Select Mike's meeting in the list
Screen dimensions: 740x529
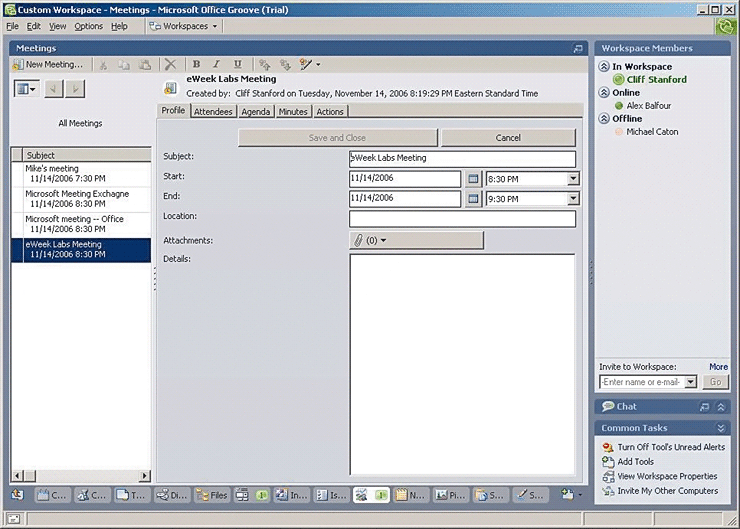pos(81,174)
